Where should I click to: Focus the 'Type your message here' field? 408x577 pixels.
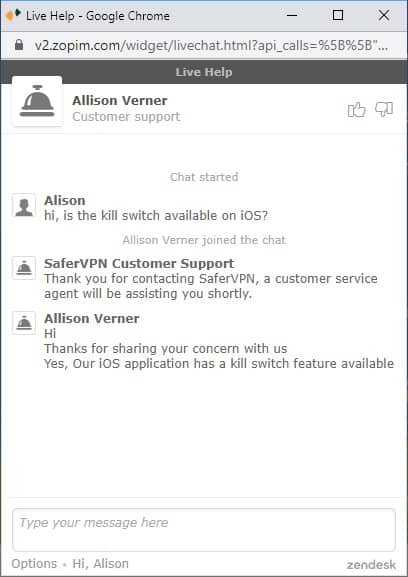click(204, 530)
